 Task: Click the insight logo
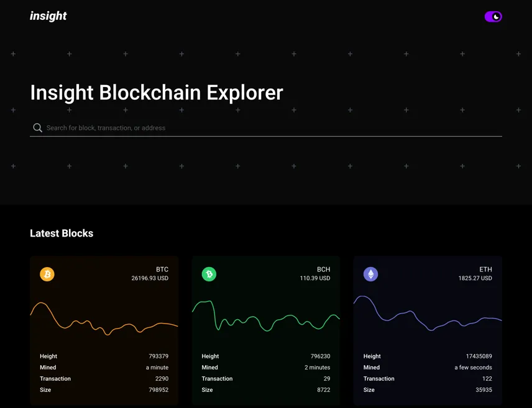(x=48, y=16)
